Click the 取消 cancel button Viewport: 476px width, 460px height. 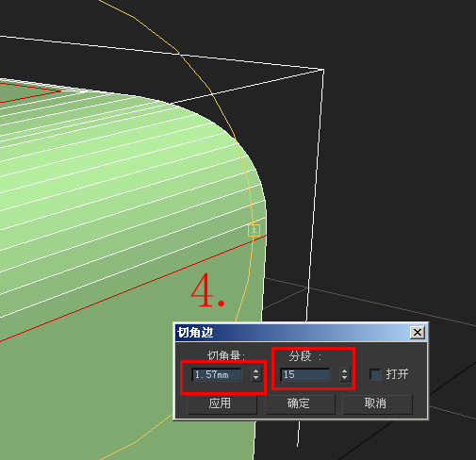(x=377, y=404)
